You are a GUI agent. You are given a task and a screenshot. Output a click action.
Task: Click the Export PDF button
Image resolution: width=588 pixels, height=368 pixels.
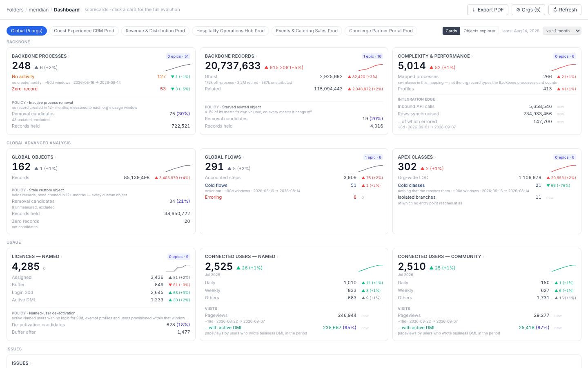tap(488, 10)
